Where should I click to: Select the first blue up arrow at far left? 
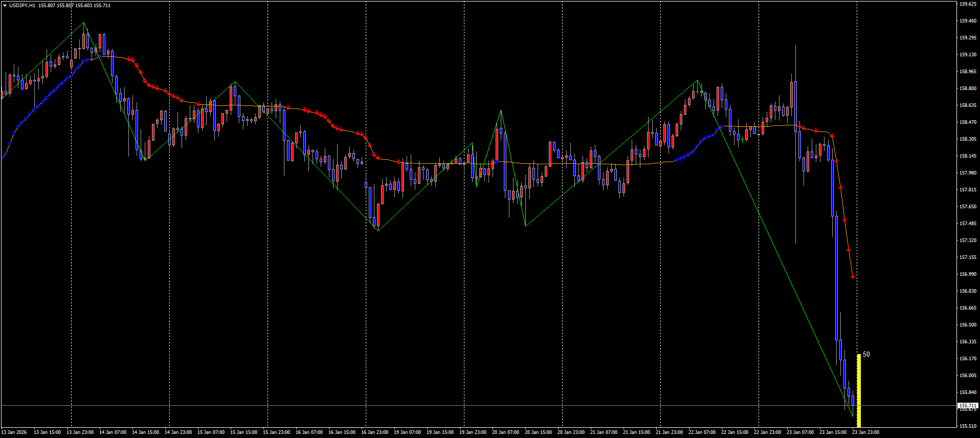[6, 153]
